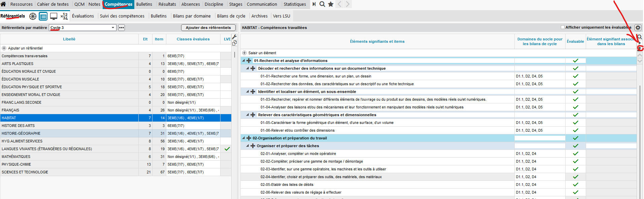Collapse the 01-Recherche et analyse d'informations section

pyautogui.click(x=243, y=61)
